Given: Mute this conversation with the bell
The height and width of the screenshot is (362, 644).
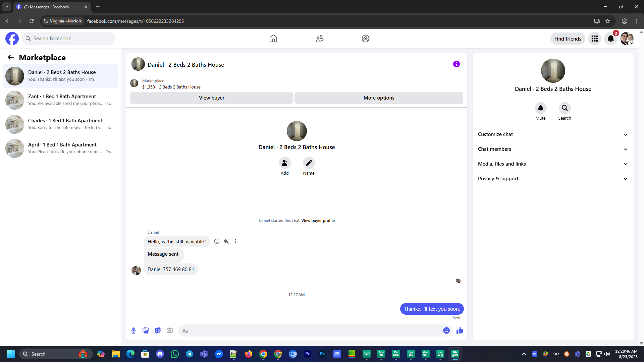Looking at the screenshot, I should coord(540,108).
